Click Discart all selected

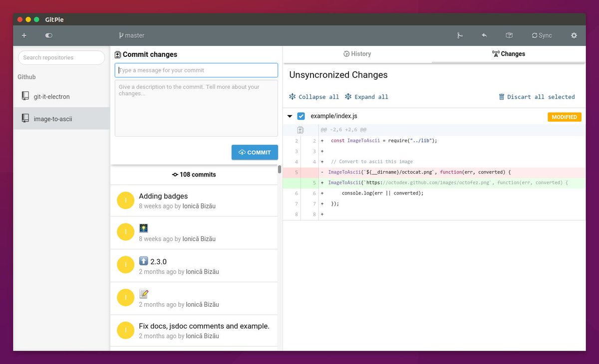537,97
